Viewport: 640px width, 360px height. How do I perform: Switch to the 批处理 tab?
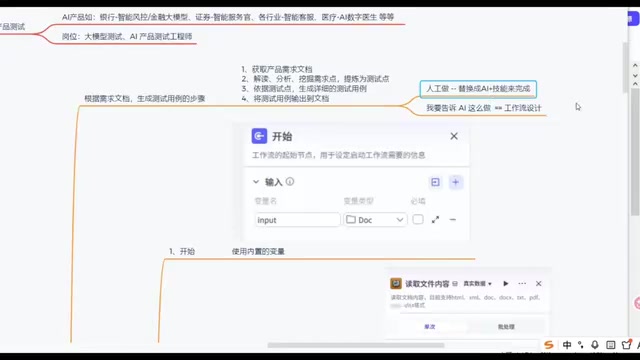coord(506,327)
